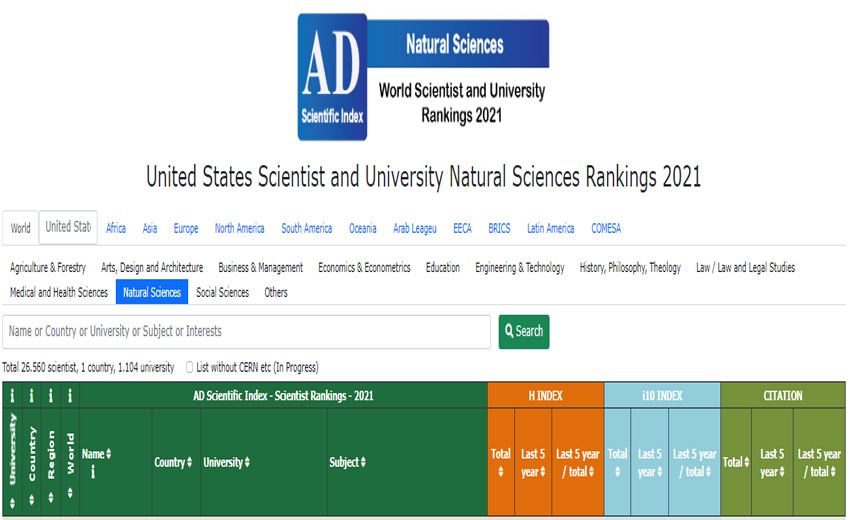Open Engineering & Technology category
Viewport: 850px width, 520px height.
pos(519,267)
